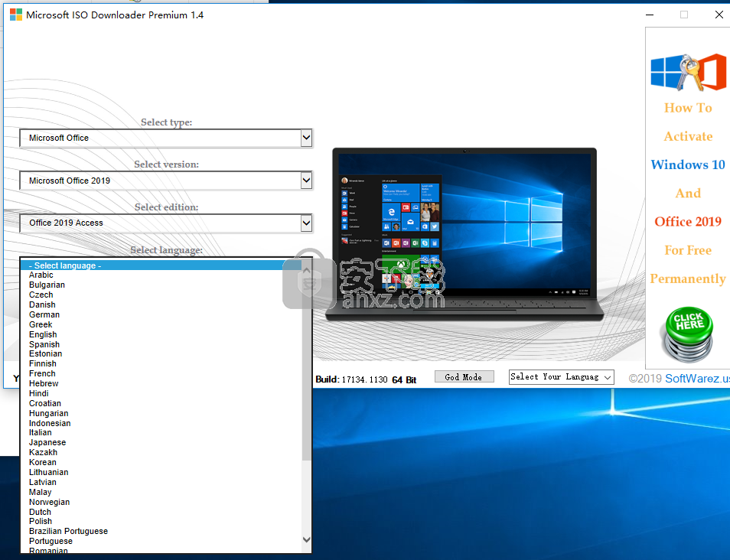Image resolution: width=730 pixels, height=560 pixels.
Task: Select Korean in the language list
Action: (43, 462)
